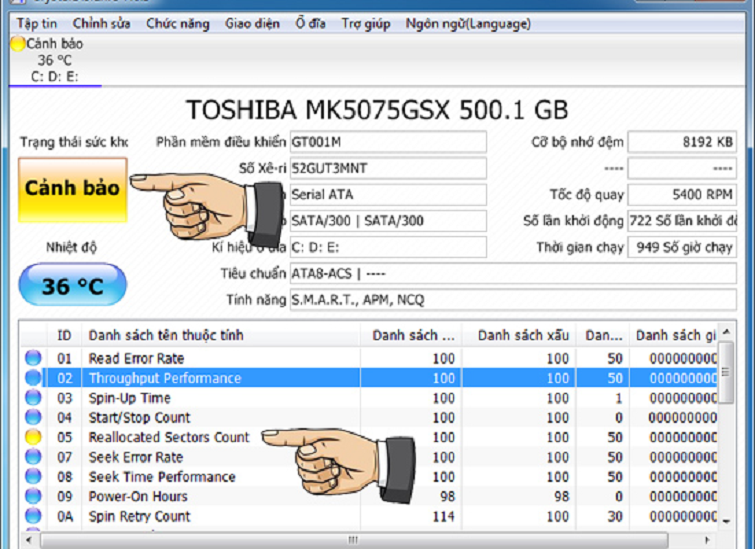Click blue status icon for Spin-Up Time
Image resolution: width=755 pixels, height=549 pixels.
tap(33, 398)
